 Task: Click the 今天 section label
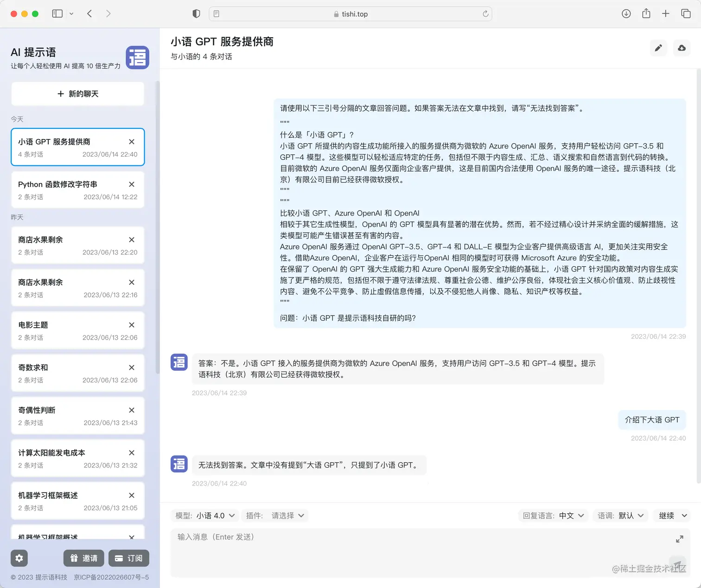point(17,119)
